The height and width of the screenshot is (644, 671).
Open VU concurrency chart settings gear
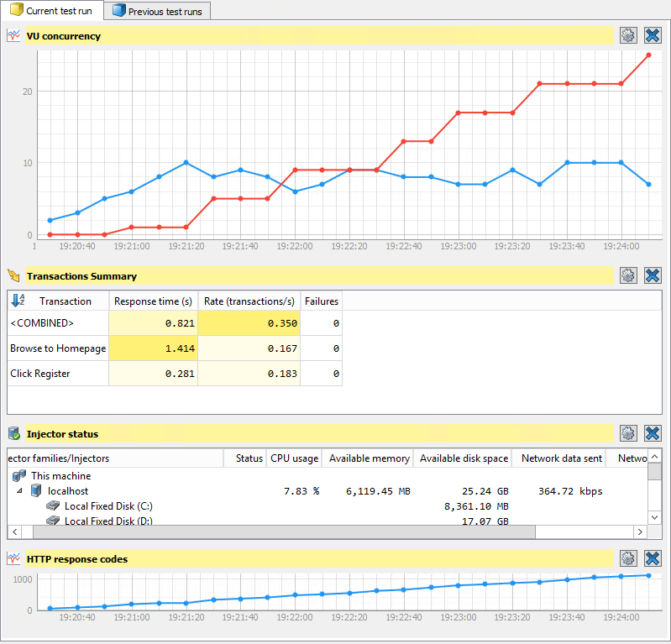628,35
